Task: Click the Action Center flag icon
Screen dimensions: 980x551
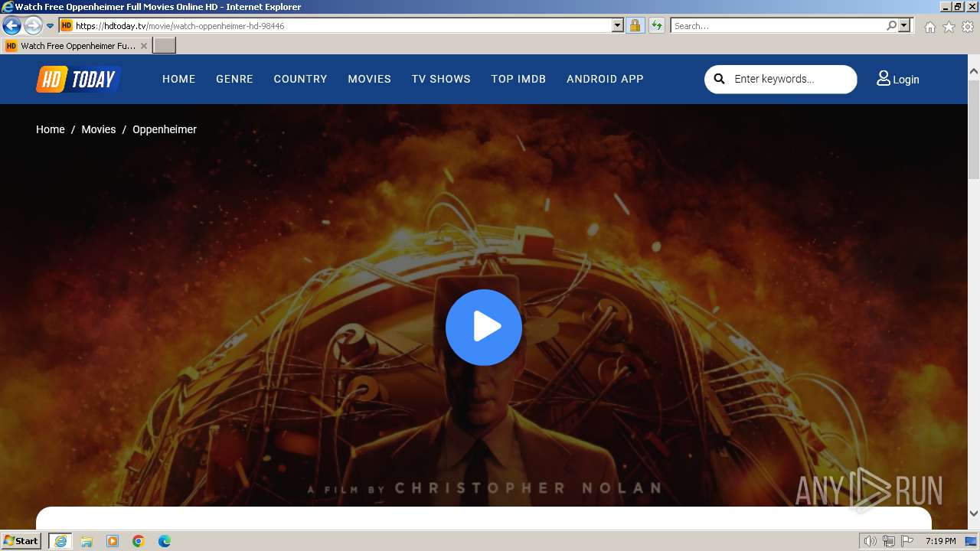Action: (x=907, y=541)
